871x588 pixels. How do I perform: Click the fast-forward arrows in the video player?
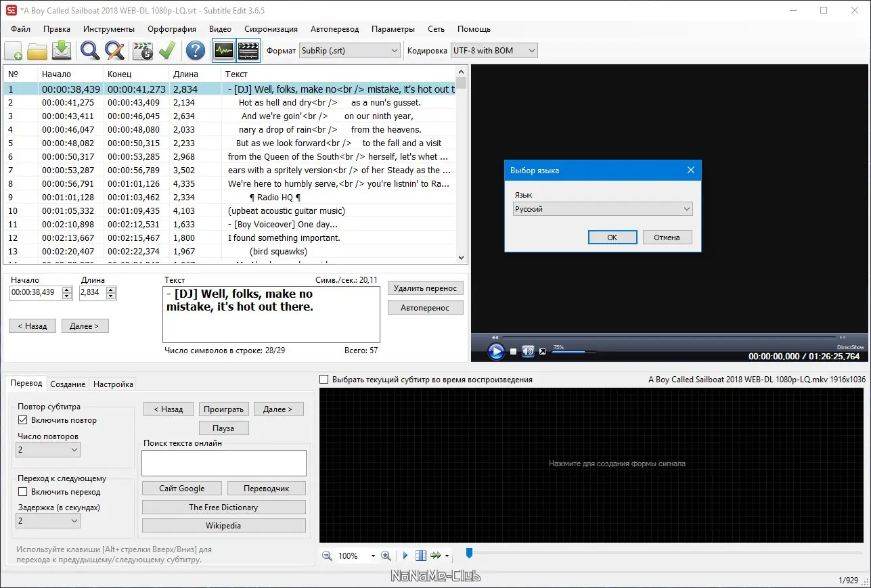[843, 337]
